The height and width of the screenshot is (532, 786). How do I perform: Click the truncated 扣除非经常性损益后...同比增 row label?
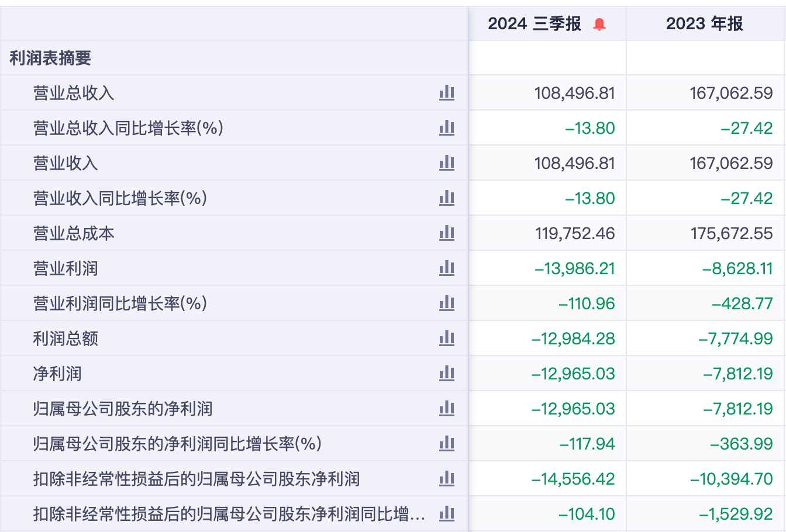(229, 514)
